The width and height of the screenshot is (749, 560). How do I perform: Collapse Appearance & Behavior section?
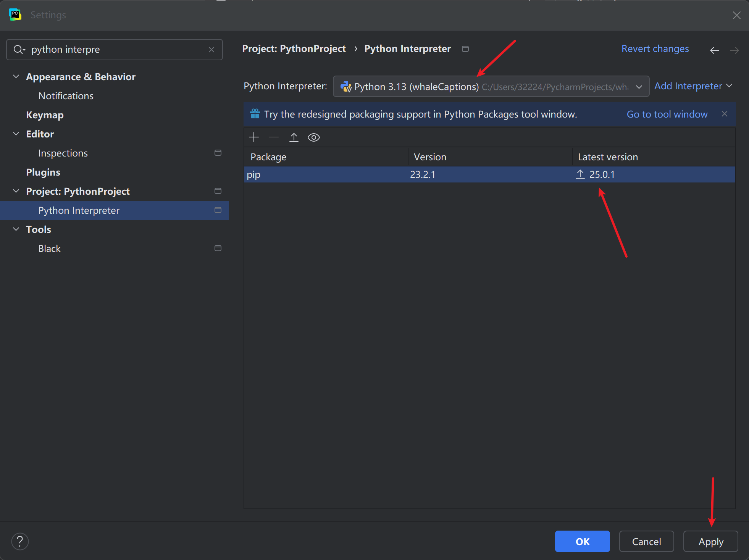tap(16, 77)
